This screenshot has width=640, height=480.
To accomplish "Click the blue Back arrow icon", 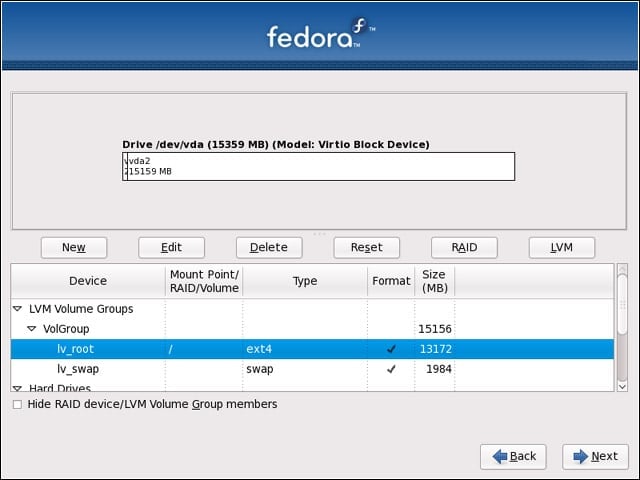I will (500, 456).
